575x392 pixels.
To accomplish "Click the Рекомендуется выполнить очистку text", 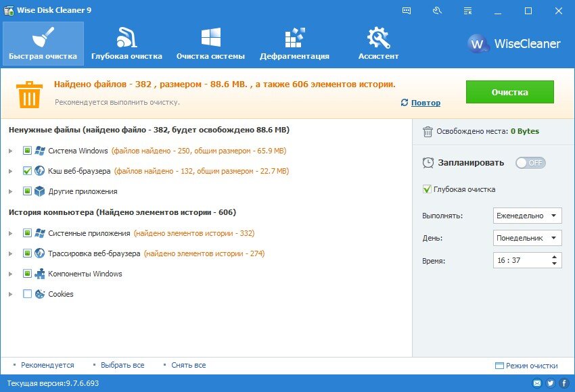I will (x=117, y=102).
